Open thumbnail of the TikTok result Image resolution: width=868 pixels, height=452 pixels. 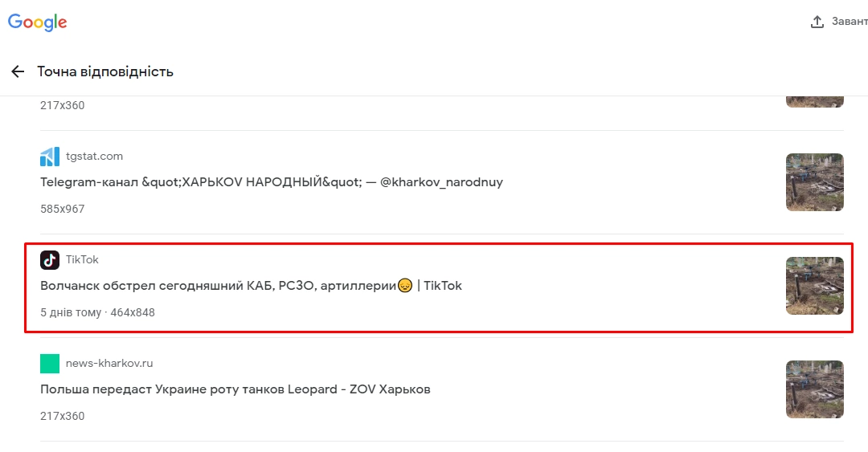[x=814, y=286]
